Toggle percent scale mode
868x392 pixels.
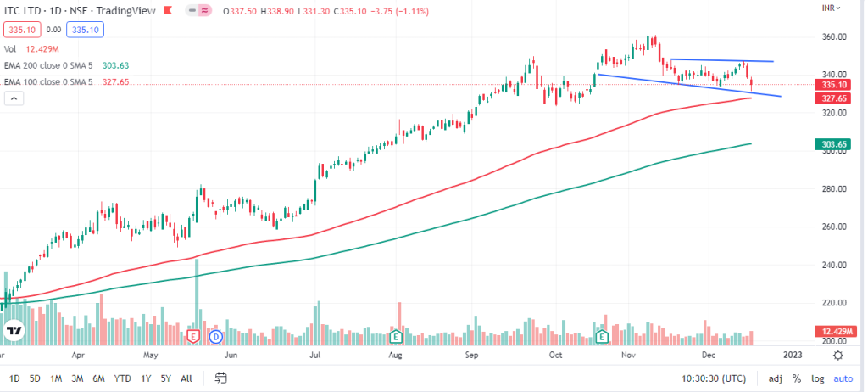click(x=797, y=378)
